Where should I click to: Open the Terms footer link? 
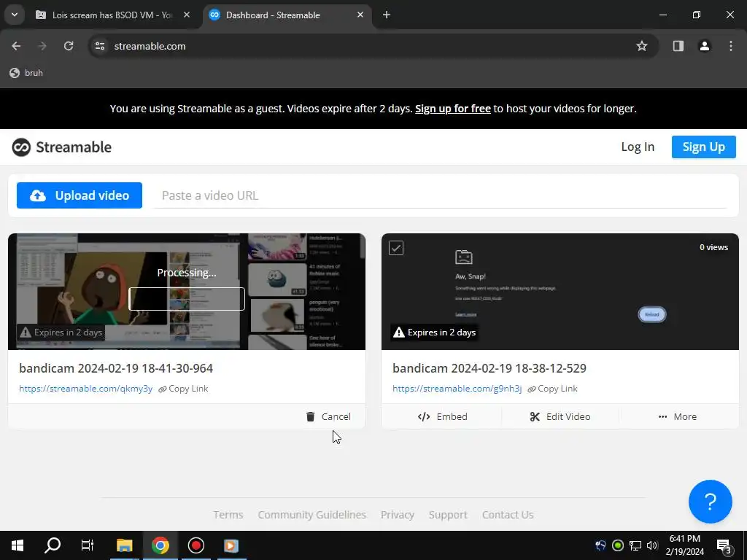(228, 515)
